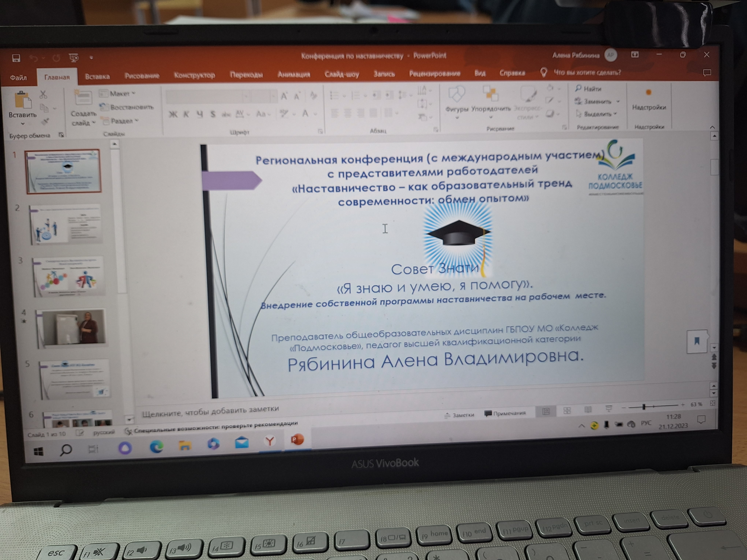Click 'Специальные возможности: проверьте рекомендации' in status bar
This screenshot has height=560, width=747.
pos(211,427)
